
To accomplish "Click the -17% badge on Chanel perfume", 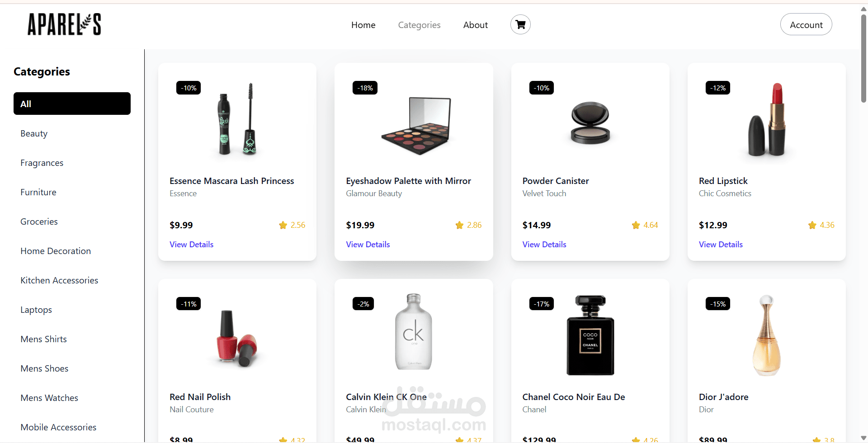I will coord(541,304).
